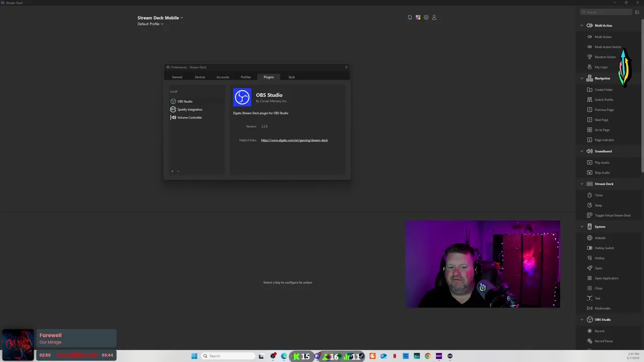Viewport: 644px width, 362px height.
Task: Select the Hotkey Switch action icon
Action: 590,248
